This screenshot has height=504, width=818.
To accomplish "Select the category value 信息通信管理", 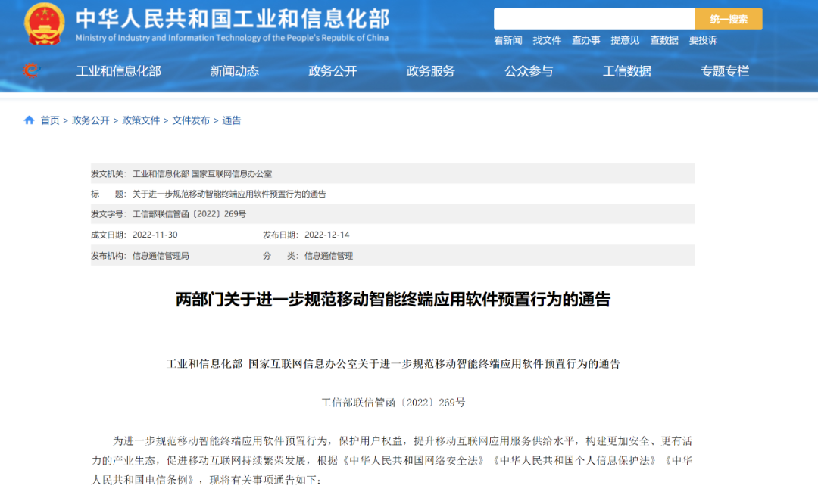I will point(329,255).
